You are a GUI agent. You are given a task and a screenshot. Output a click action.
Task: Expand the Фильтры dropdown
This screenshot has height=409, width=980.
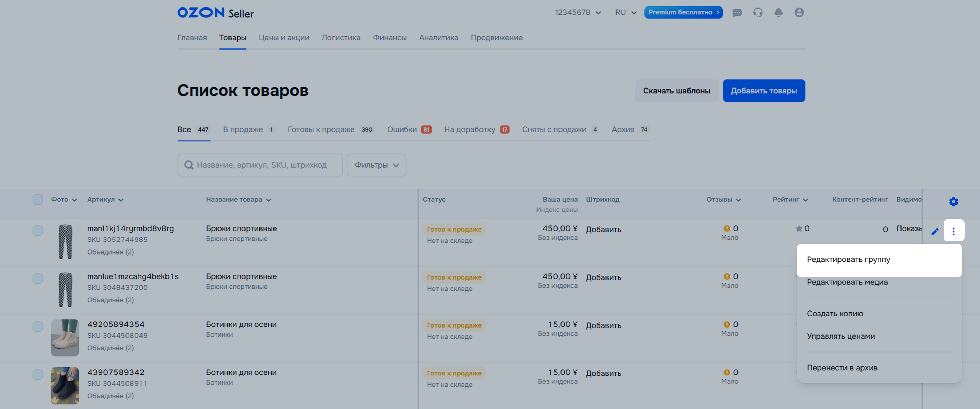[x=376, y=165]
